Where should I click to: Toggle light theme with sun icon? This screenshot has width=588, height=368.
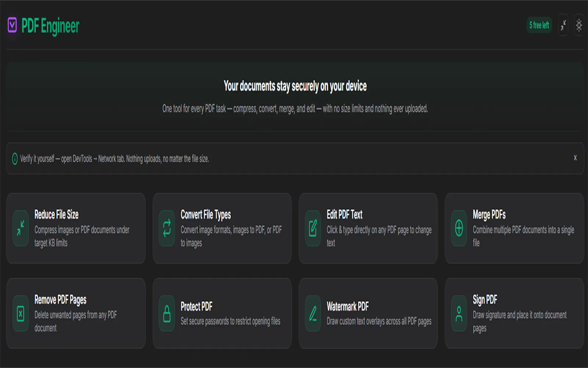pyautogui.click(x=579, y=25)
